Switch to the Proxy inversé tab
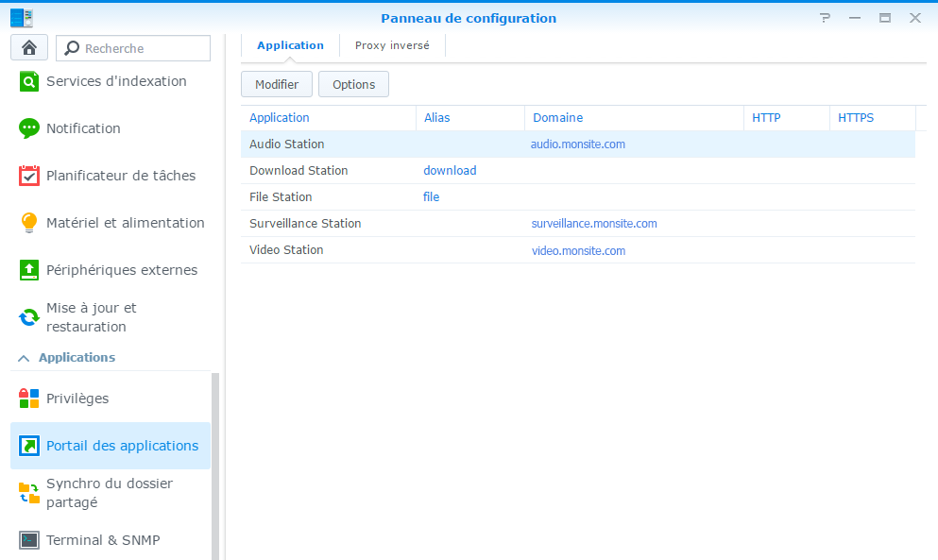The image size is (938, 560). click(392, 45)
